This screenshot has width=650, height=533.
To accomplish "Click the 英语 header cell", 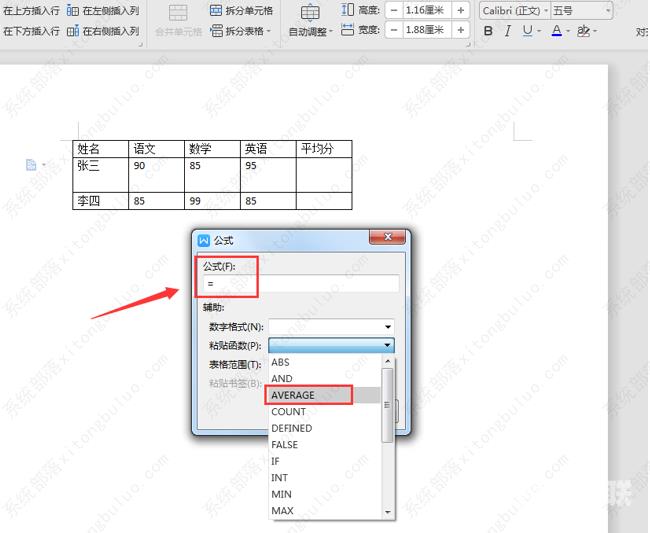I will pyautogui.click(x=268, y=149).
